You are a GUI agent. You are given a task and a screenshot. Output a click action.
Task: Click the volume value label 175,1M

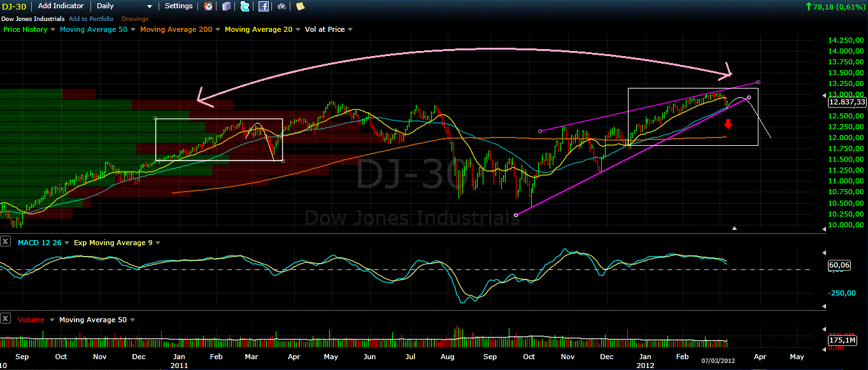(x=841, y=341)
